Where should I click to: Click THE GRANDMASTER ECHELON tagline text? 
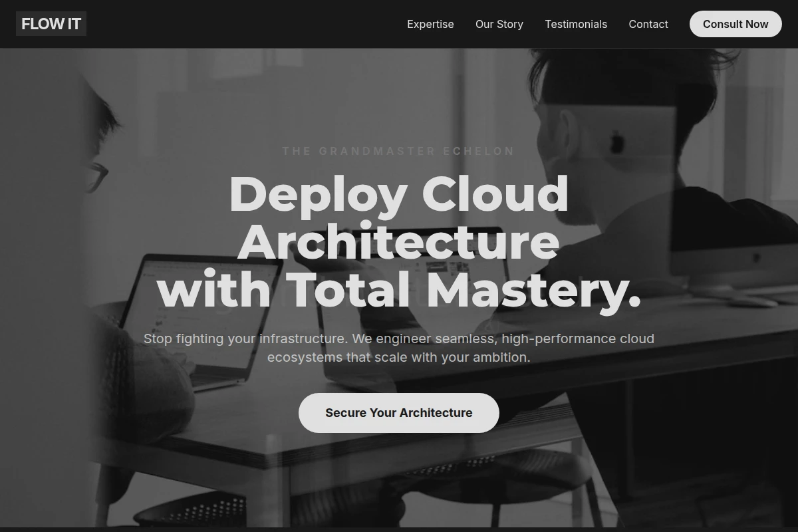click(x=399, y=151)
